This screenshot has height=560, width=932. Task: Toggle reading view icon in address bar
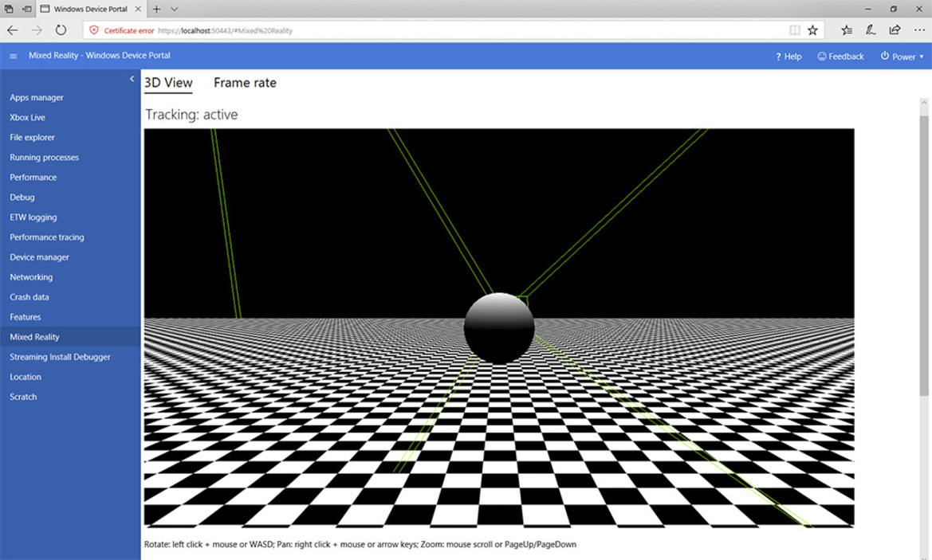click(794, 30)
